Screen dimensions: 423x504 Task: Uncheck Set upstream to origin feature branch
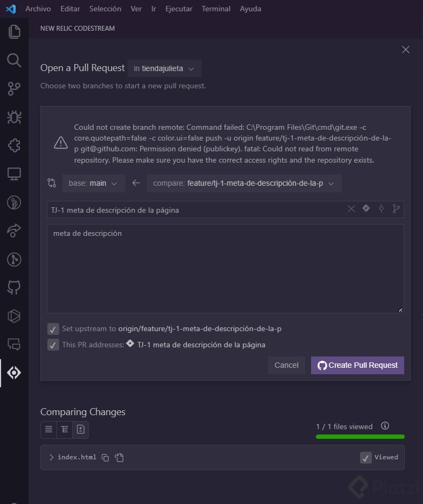[x=53, y=328]
